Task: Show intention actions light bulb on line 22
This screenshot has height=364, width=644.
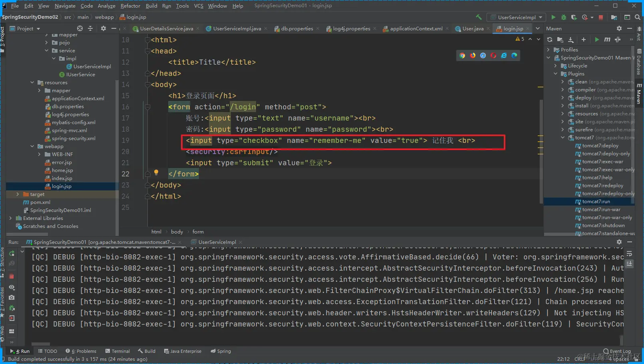Action: coord(156,172)
